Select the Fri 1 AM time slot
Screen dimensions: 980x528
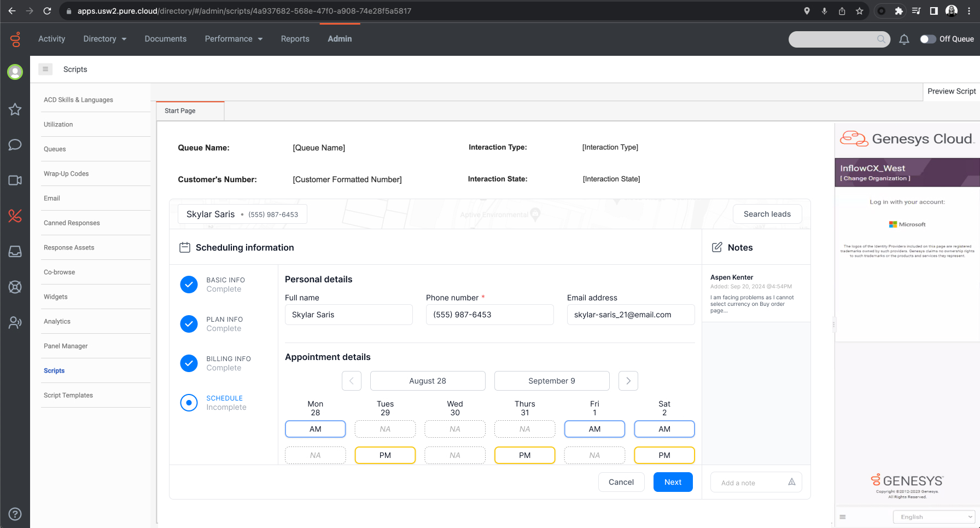coord(594,429)
